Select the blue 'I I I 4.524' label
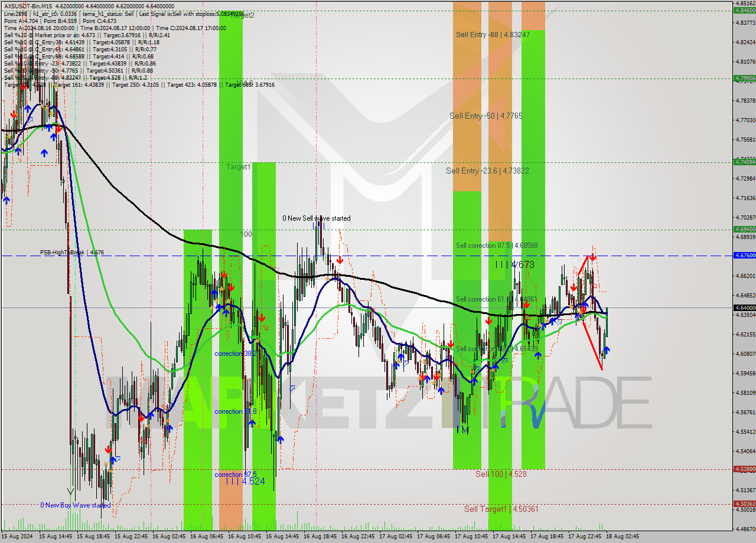 (x=245, y=482)
